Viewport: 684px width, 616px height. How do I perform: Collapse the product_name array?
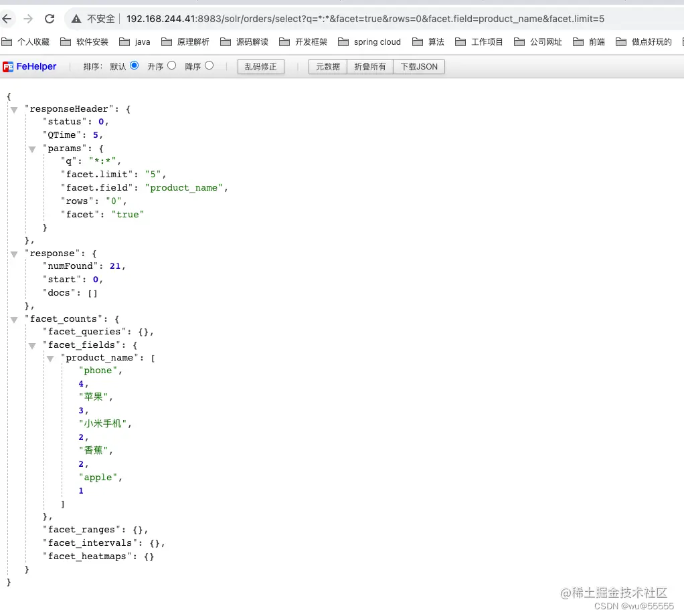coord(50,358)
